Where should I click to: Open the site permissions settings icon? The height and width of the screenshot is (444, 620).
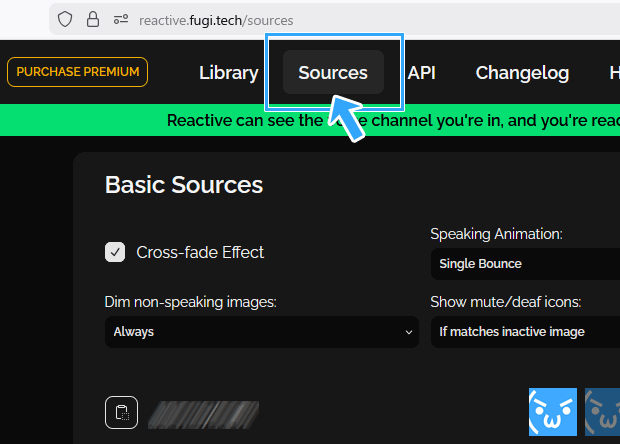pos(121,19)
